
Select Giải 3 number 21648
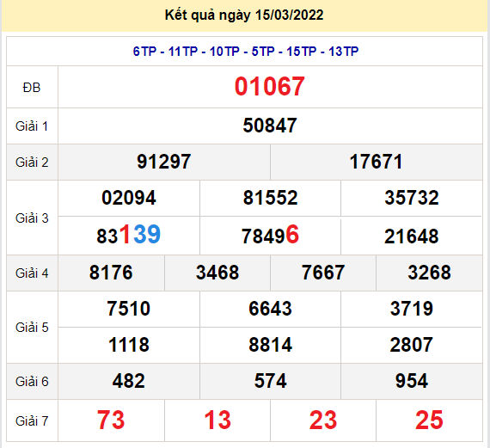(411, 236)
